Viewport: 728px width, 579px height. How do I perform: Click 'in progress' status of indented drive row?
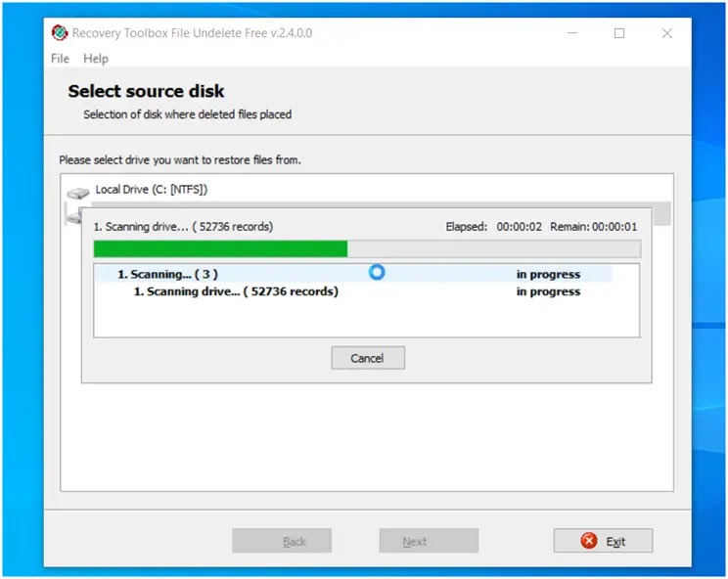548,291
